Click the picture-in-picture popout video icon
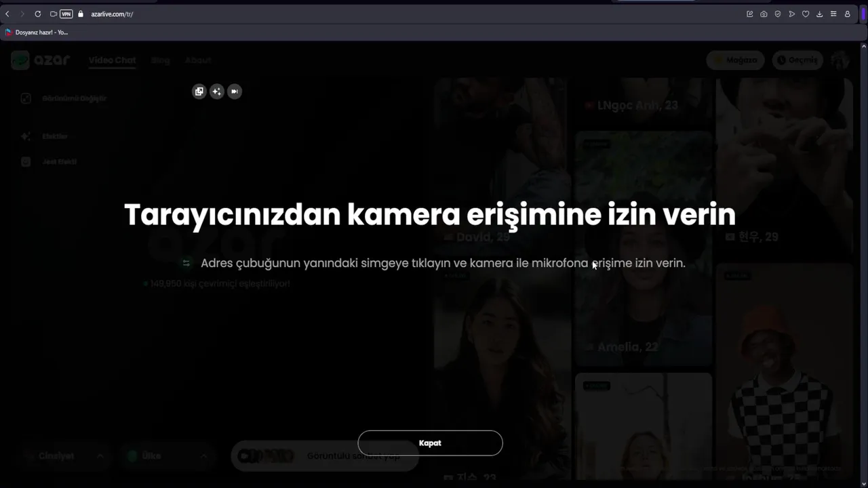 point(199,91)
